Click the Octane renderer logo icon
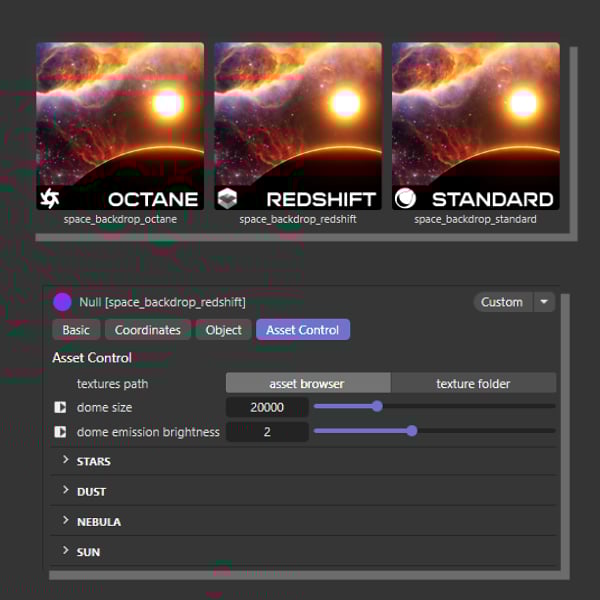The height and width of the screenshot is (600, 600). click(50, 198)
